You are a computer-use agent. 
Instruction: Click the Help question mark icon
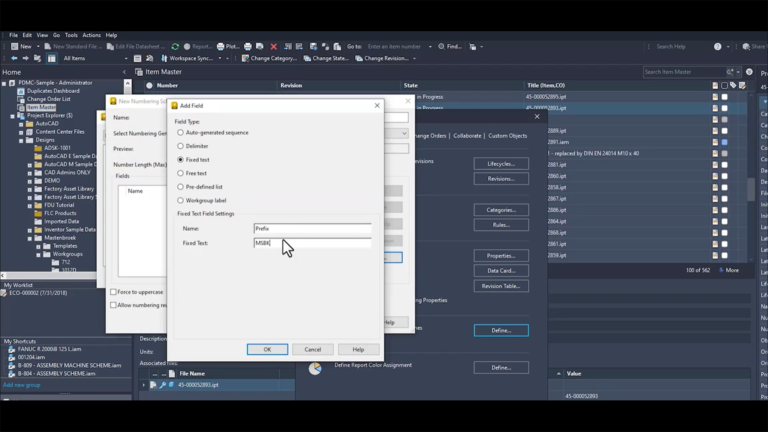click(718, 47)
